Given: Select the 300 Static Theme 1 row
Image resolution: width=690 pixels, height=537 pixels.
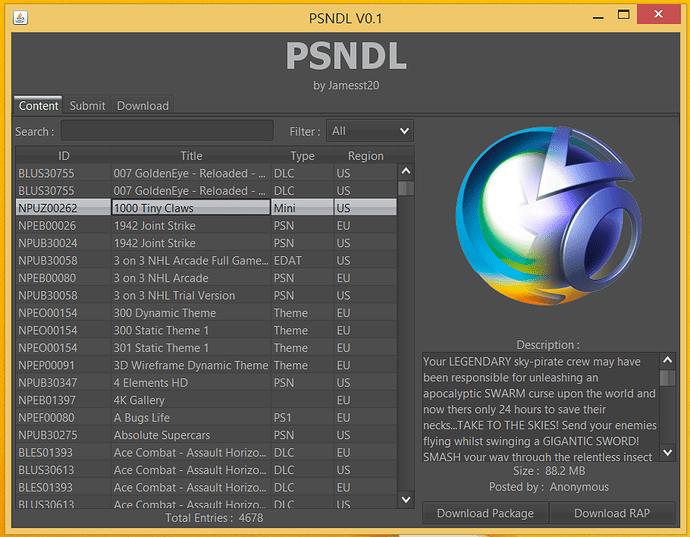Looking at the screenshot, I should pyautogui.click(x=206, y=330).
